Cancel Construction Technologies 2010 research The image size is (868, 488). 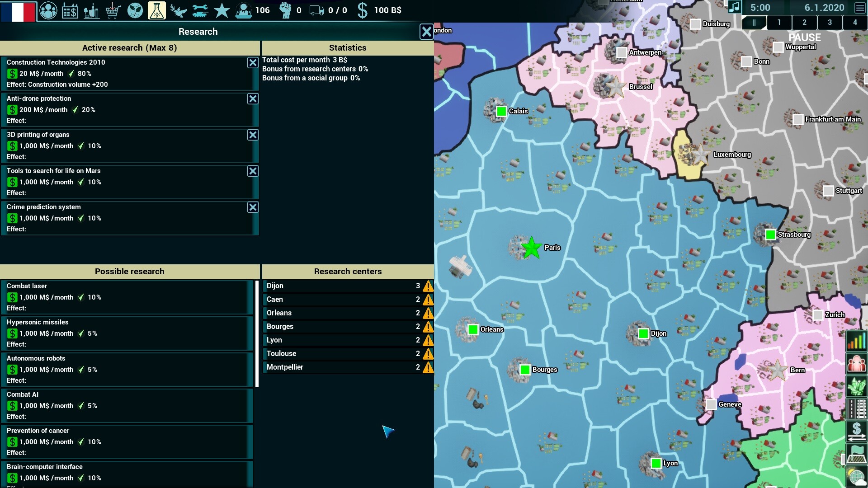point(253,63)
